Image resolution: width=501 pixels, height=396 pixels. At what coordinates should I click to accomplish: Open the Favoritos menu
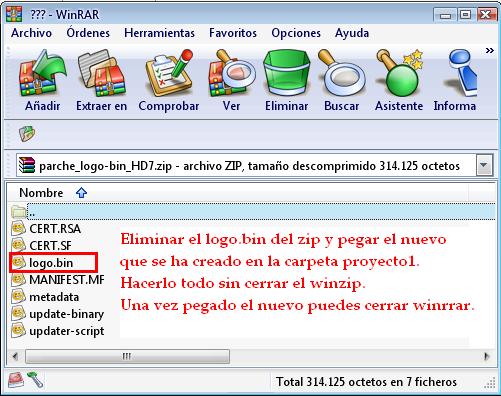click(233, 33)
